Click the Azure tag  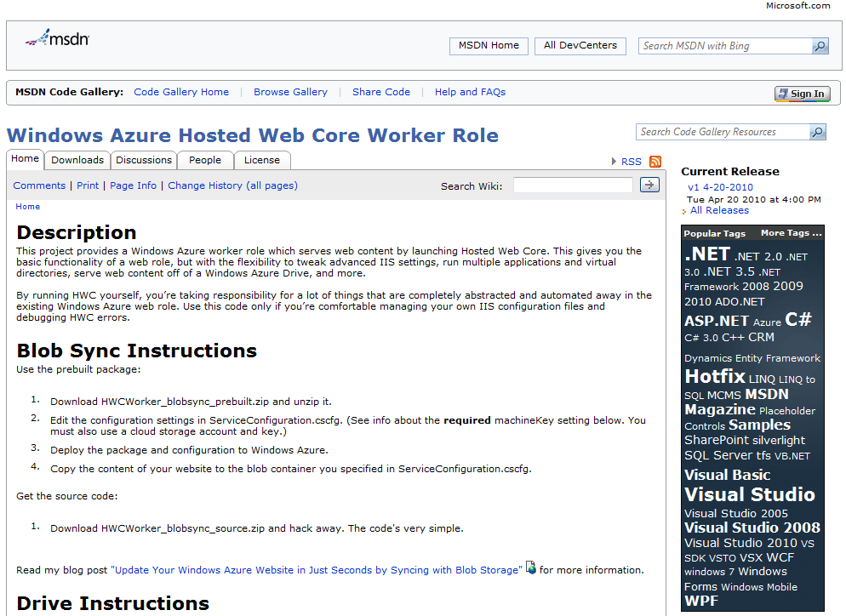click(x=767, y=322)
